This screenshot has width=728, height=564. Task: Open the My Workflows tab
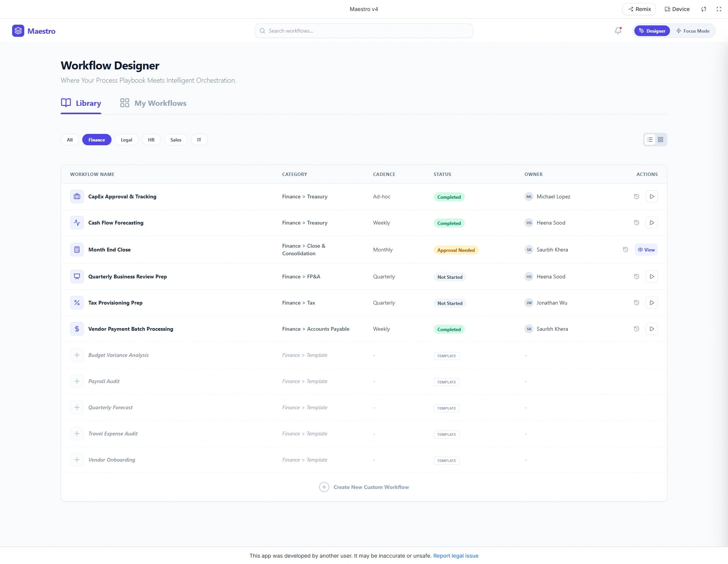(x=153, y=103)
